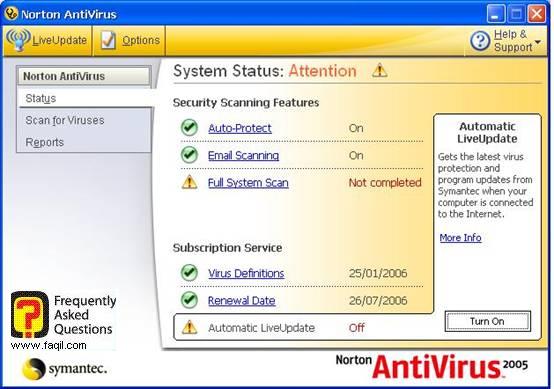Click the green checkmark beside Auto-Protect
The height and width of the screenshot is (389, 554).
click(x=189, y=128)
